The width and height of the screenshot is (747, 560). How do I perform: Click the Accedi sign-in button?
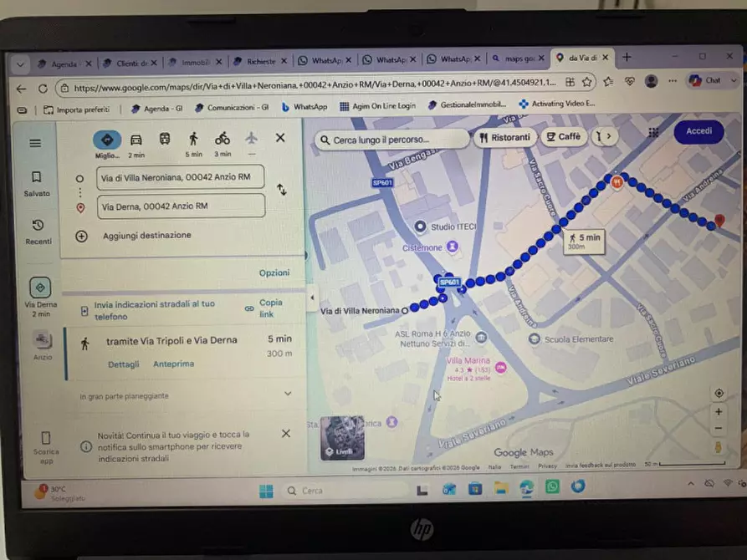click(698, 131)
